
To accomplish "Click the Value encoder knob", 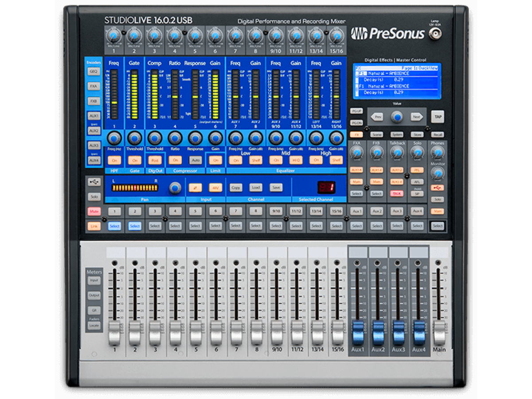I will [x=397, y=117].
